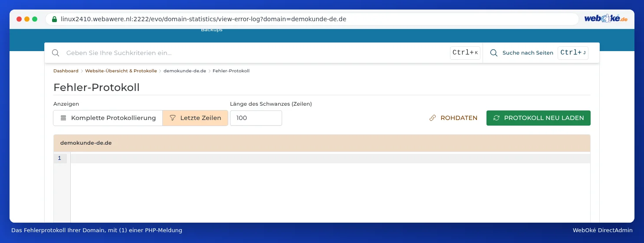Click the Fehler-Protokoll breadcrumb text

point(231,71)
